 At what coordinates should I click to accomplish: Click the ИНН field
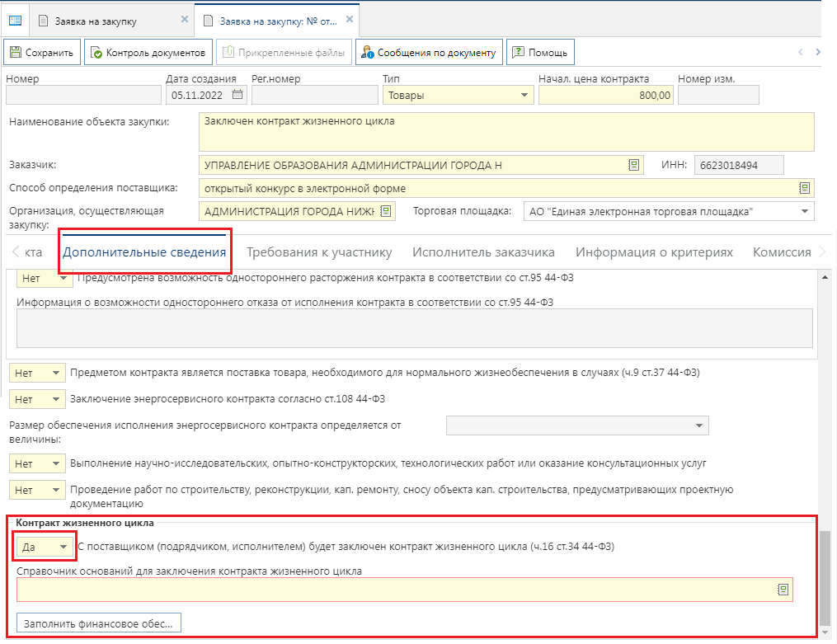pyautogui.click(x=739, y=165)
